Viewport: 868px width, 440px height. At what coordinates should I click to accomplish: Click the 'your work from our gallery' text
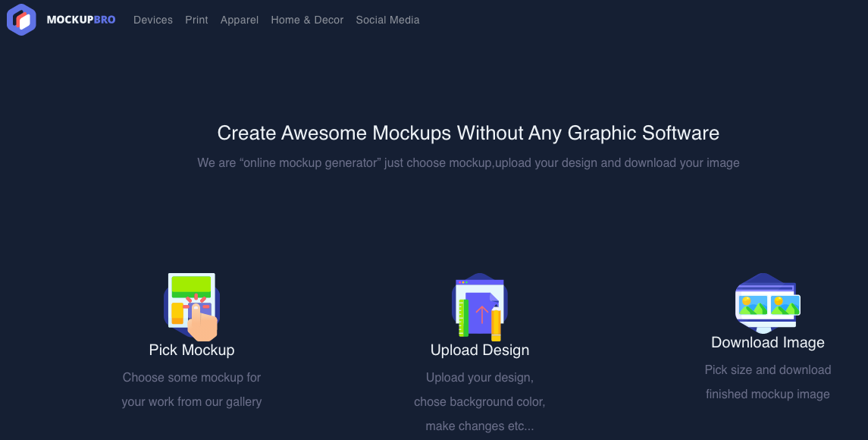[192, 402]
